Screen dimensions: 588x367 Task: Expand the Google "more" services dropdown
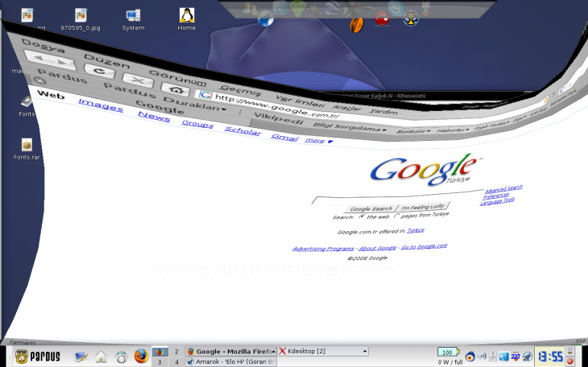317,141
